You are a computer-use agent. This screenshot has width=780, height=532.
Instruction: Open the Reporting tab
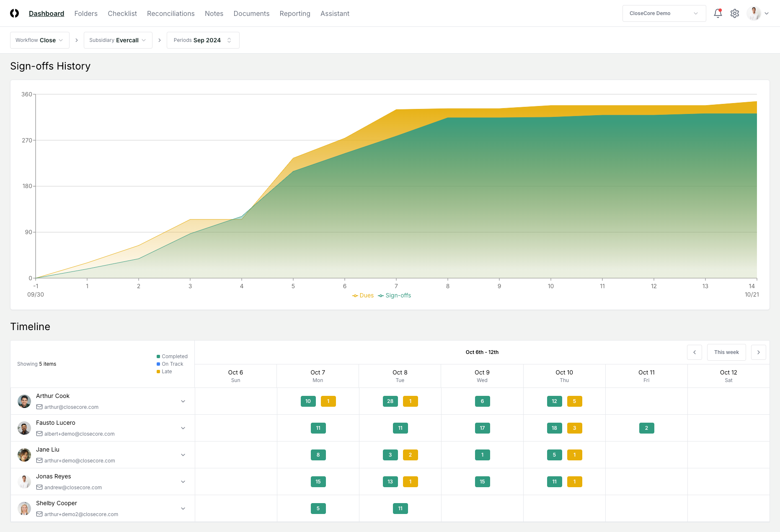[x=294, y=13]
